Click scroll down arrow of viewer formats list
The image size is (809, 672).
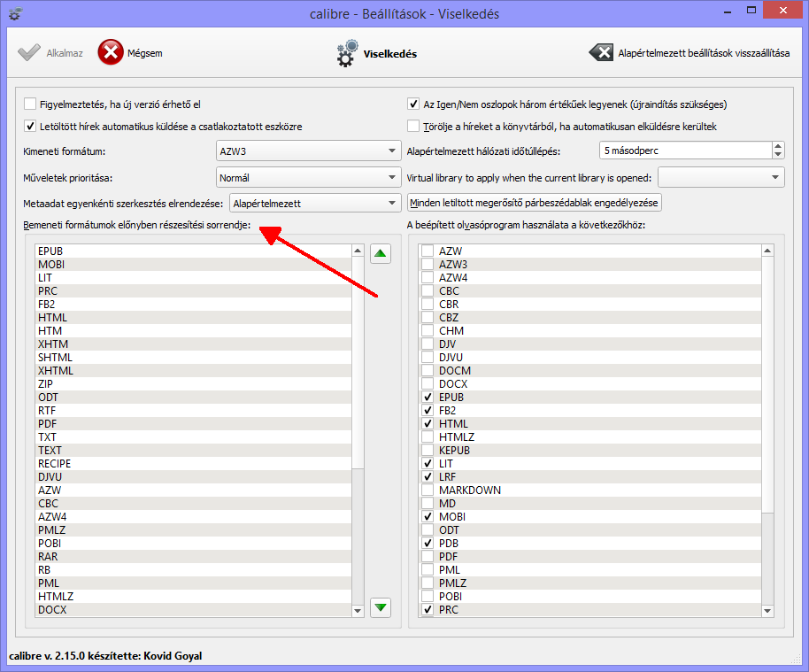coord(767,611)
